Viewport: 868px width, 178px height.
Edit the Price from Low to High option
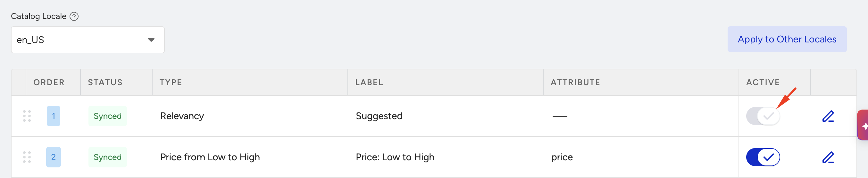click(x=828, y=157)
